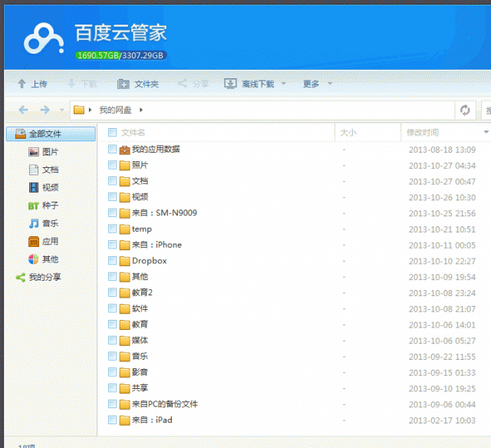Viewport: 491px width, 448px height.
Task: Select 全部文件 in the sidebar
Action: pyautogui.click(x=51, y=134)
